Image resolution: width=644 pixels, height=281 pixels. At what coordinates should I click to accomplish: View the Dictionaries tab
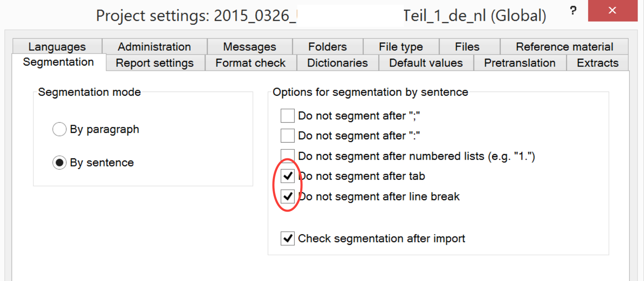point(337,63)
